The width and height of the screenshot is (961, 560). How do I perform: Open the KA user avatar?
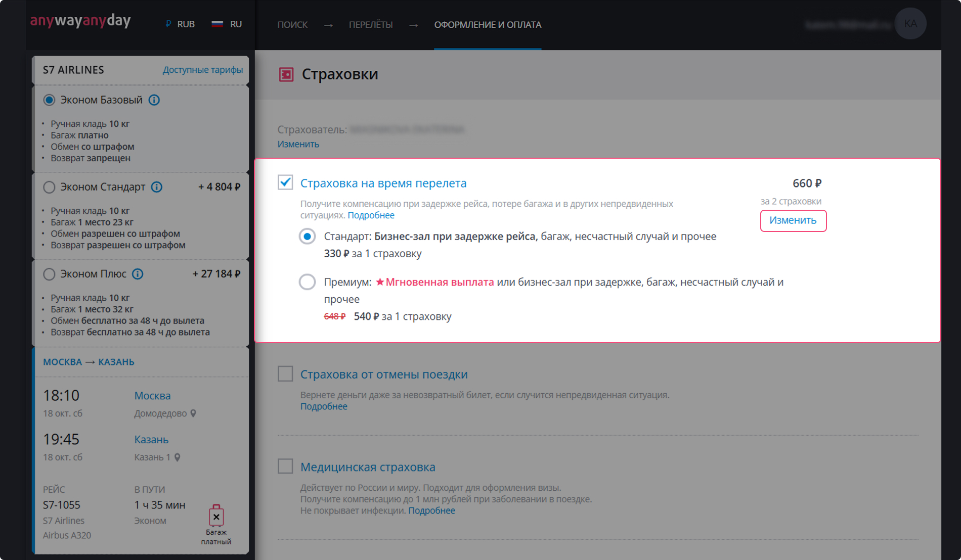coord(910,24)
